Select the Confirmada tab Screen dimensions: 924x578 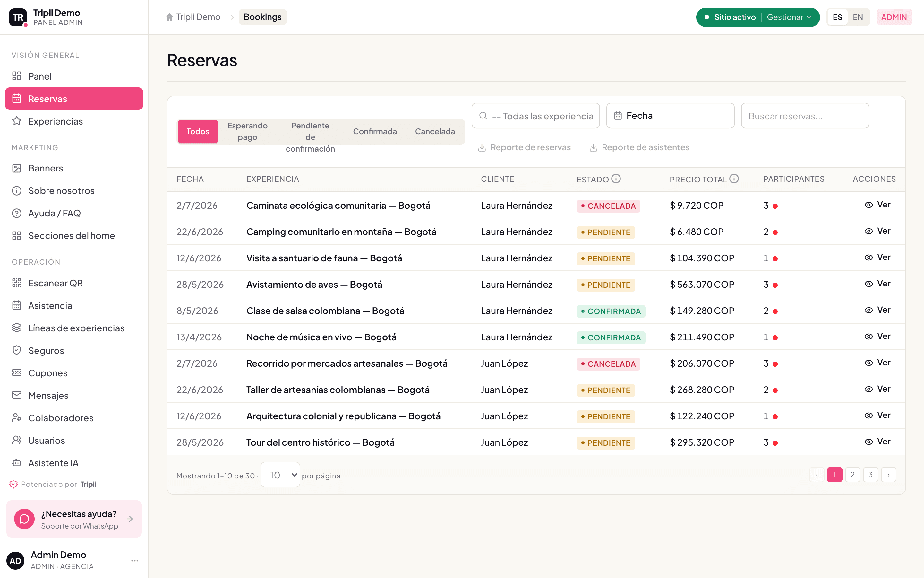tap(375, 132)
